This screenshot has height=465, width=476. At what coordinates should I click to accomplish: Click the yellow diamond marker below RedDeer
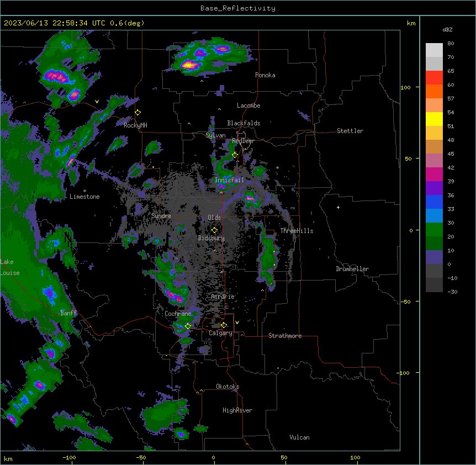pyautogui.click(x=235, y=155)
